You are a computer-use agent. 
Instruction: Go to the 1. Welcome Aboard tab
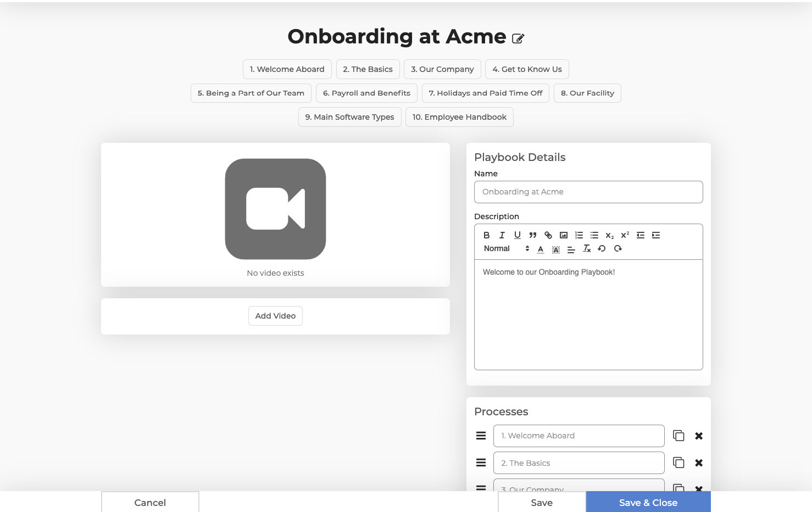click(x=287, y=69)
